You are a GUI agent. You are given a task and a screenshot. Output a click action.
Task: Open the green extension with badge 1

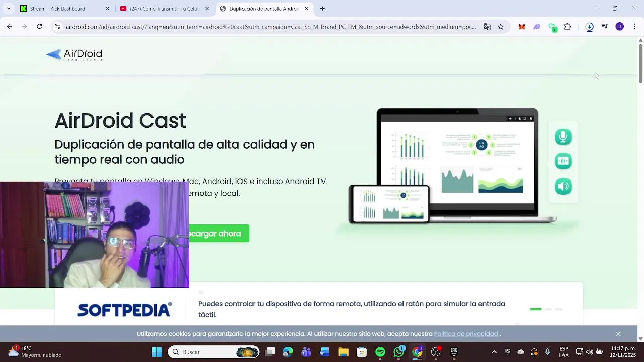pyautogui.click(x=552, y=27)
